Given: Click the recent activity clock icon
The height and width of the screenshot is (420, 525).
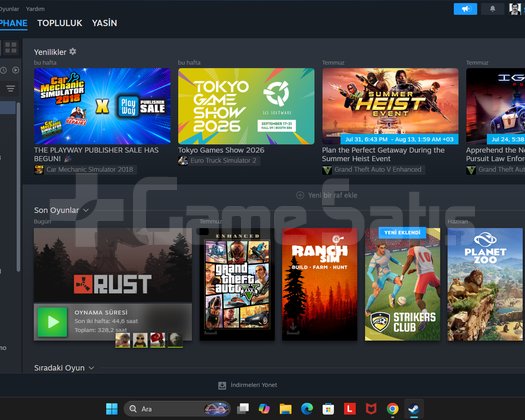Looking at the screenshot, I should point(3,70).
